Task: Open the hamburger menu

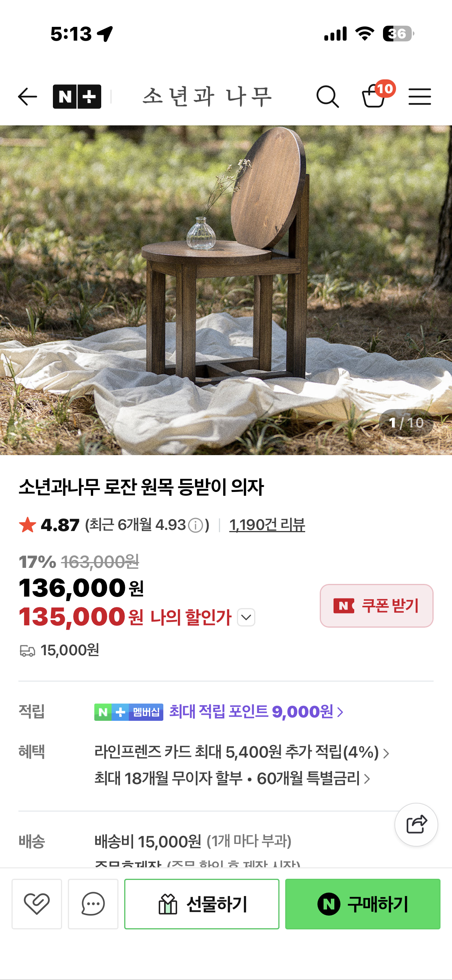Action: (x=419, y=96)
